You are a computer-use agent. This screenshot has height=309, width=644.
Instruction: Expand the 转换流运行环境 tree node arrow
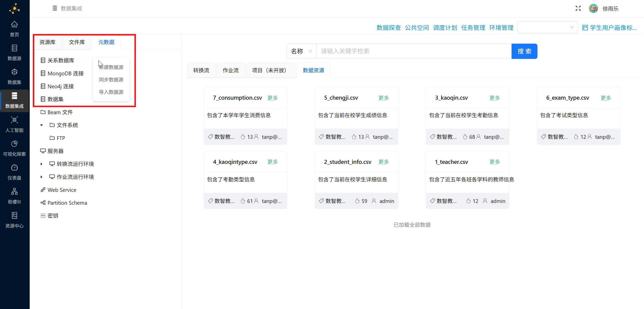[x=41, y=164]
